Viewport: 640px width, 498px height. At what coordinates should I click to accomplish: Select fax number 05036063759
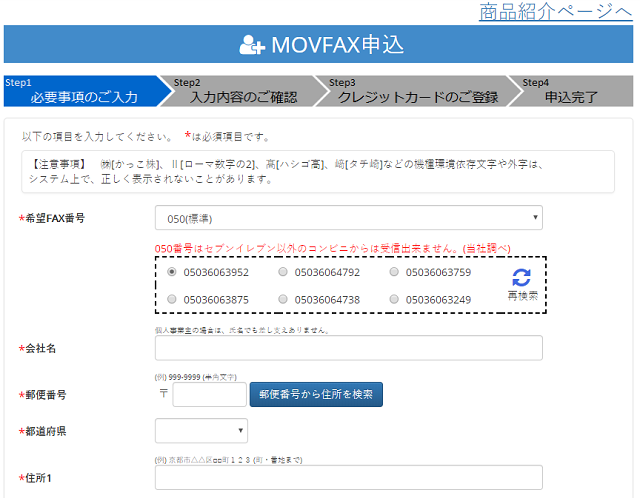(x=395, y=271)
